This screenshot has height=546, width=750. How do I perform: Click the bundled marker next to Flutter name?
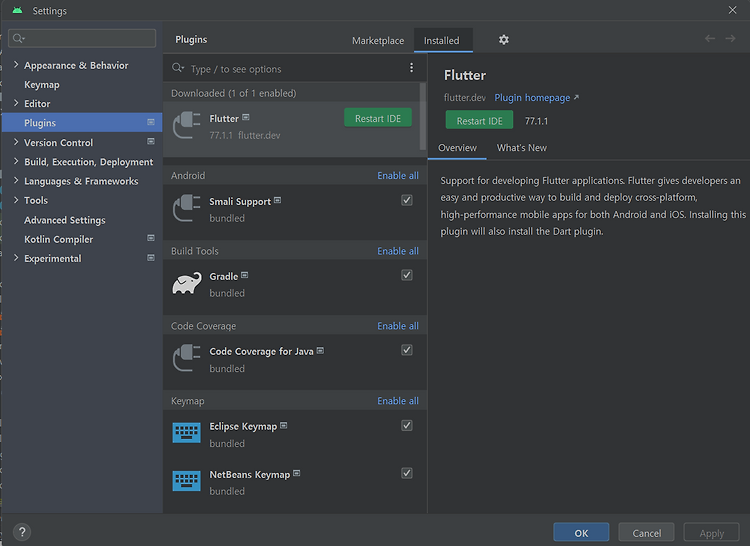point(246,117)
